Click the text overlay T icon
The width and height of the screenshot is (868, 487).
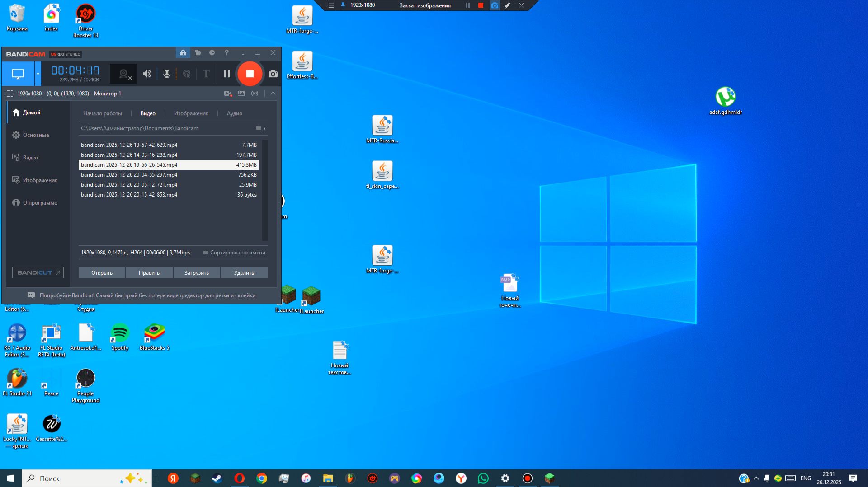(x=206, y=74)
